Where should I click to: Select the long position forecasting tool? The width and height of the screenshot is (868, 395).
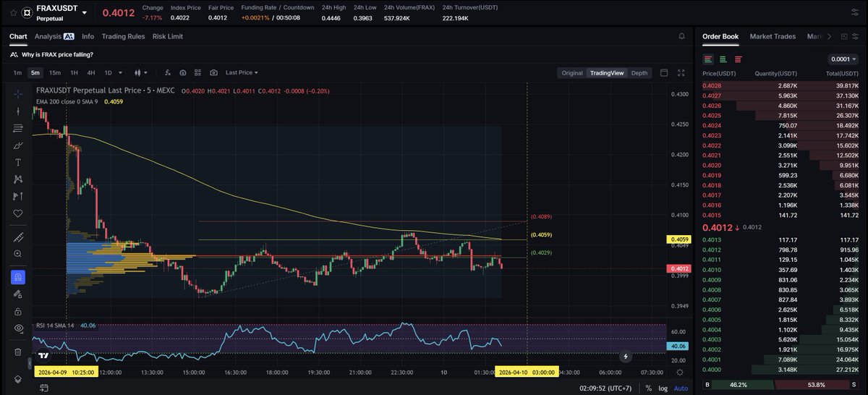[x=18, y=196]
